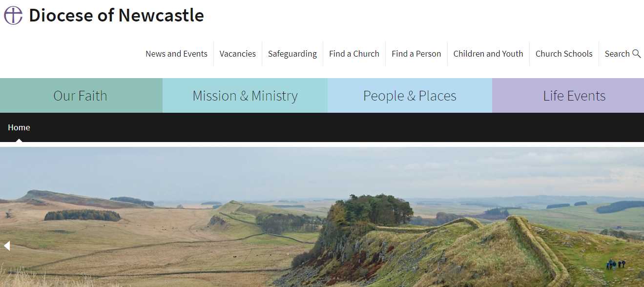The width and height of the screenshot is (644, 287).
Task: Visit the Church Schools page
Action: [564, 54]
